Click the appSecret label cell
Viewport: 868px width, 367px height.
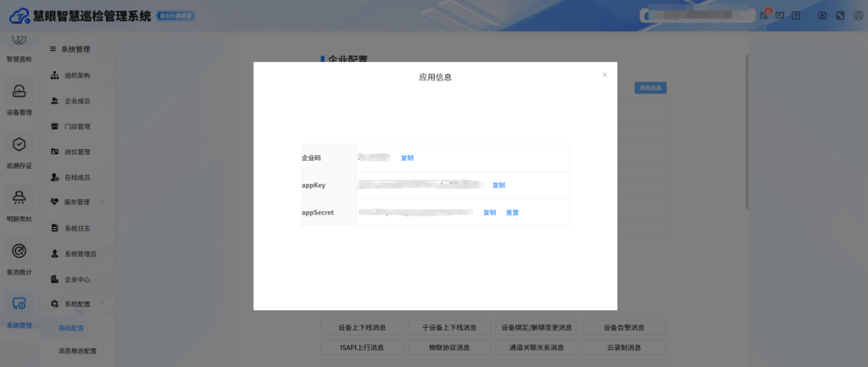point(329,213)
